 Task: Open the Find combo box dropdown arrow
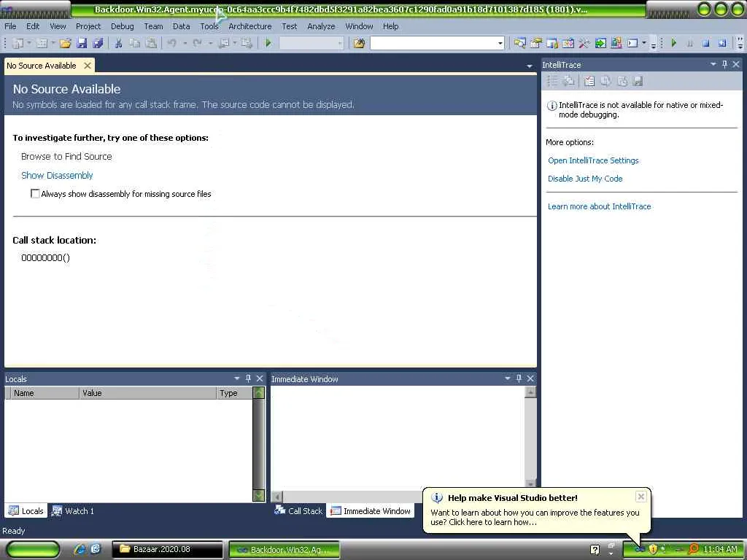click(500, 43)
